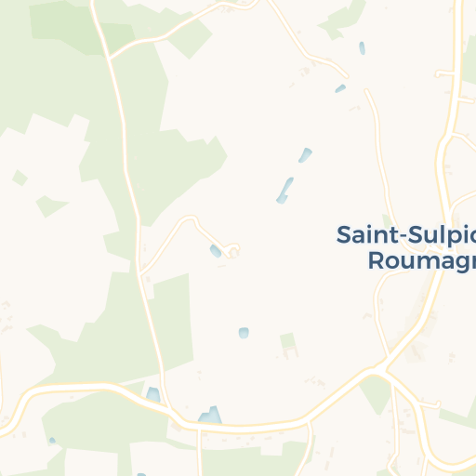Select the long narrow pond in mid-map
Image resolution: width=476 pixels, height=476 pixels.
(x=284, y=191)
